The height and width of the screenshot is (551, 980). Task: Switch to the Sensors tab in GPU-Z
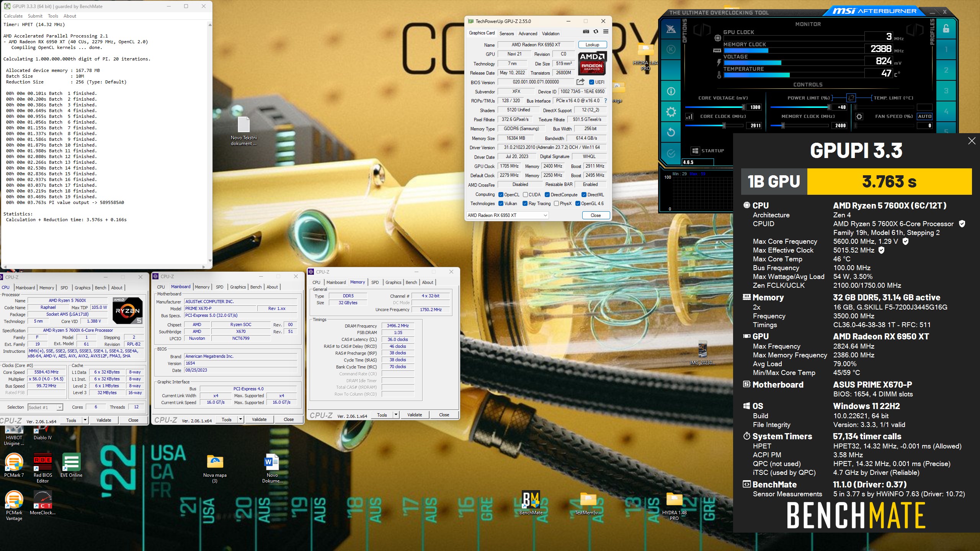(x=506, y=34)
